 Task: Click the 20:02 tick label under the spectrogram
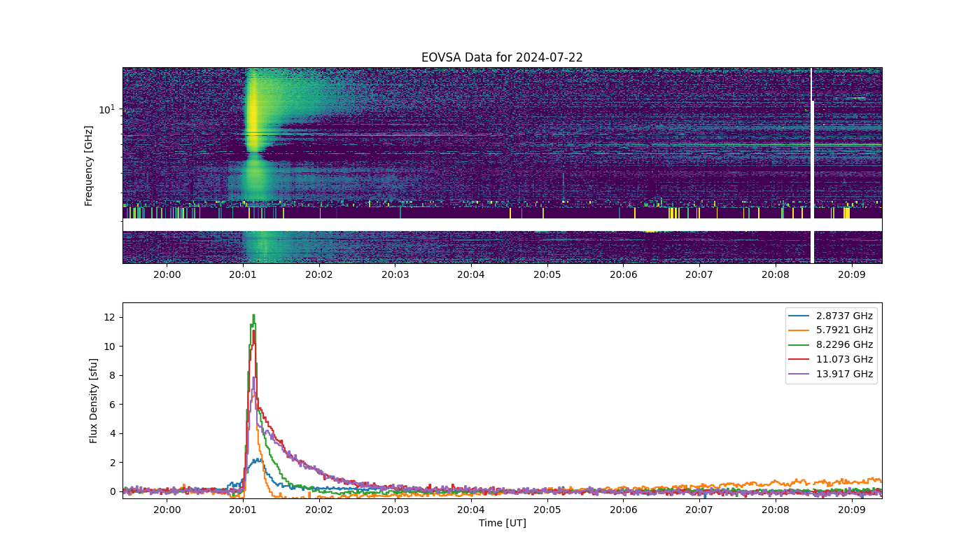pyautogui.click(x=319, y=275)
